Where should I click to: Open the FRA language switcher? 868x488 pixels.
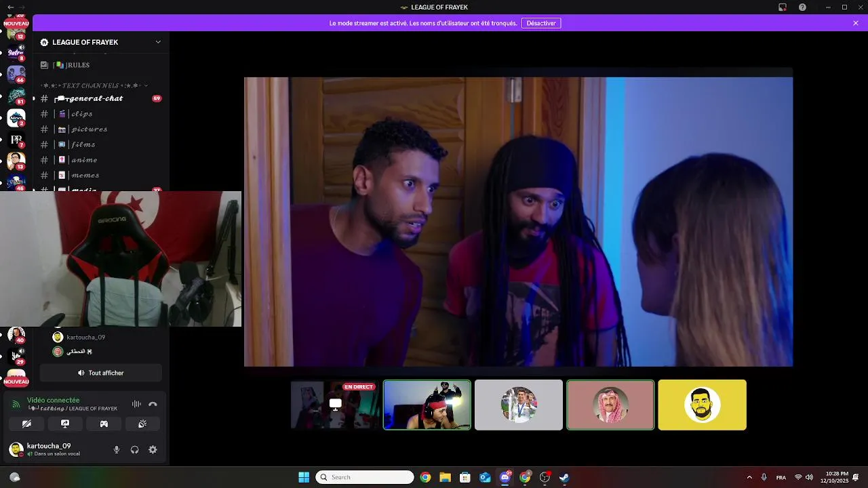pos(781,477)
